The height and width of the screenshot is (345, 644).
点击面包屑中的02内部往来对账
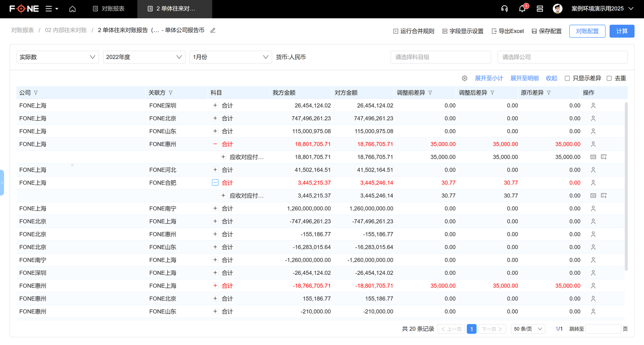(x=66, y=30)
